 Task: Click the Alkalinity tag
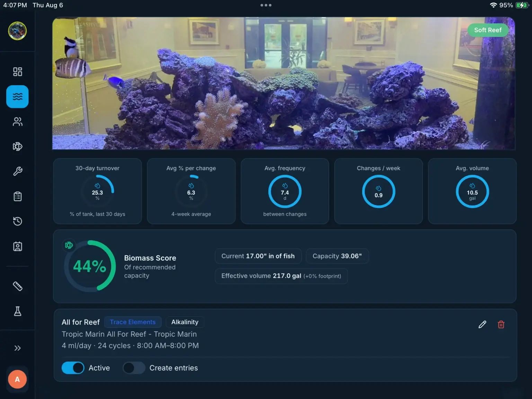[x=185, y=322]
